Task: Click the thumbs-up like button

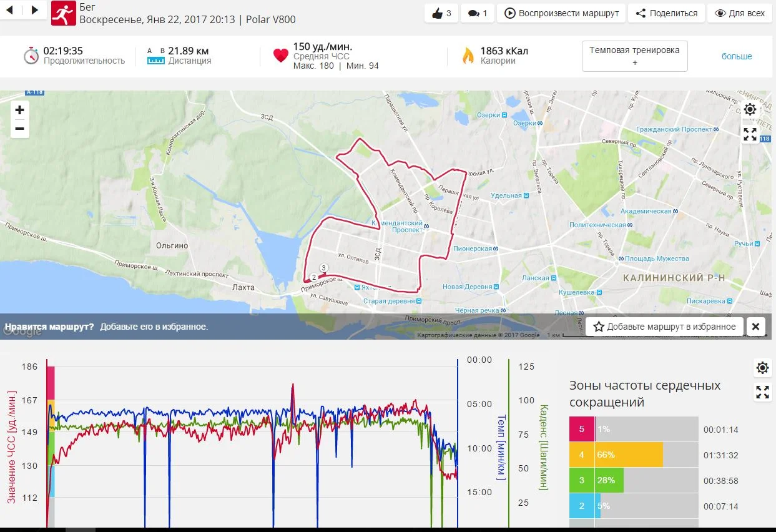Action: point(440,13)
